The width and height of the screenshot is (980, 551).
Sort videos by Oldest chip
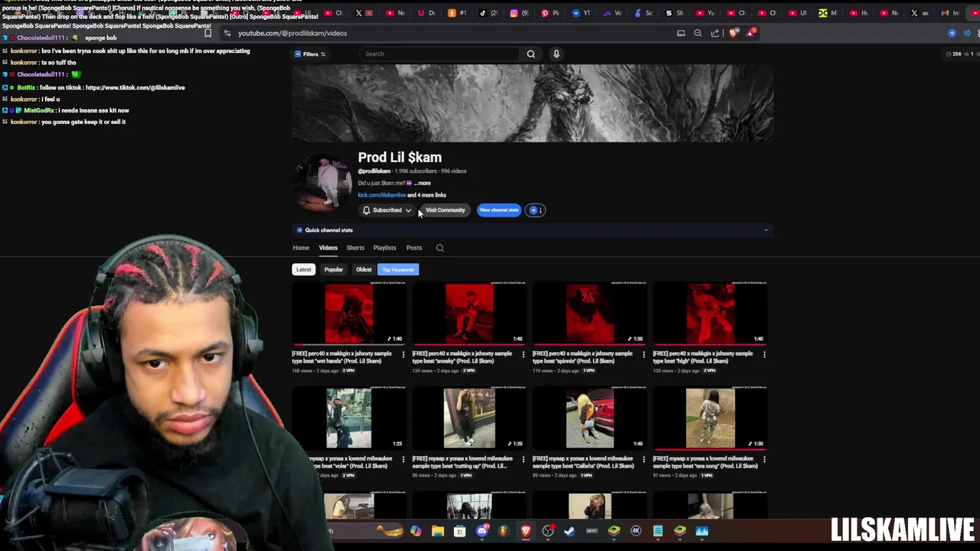364,269
